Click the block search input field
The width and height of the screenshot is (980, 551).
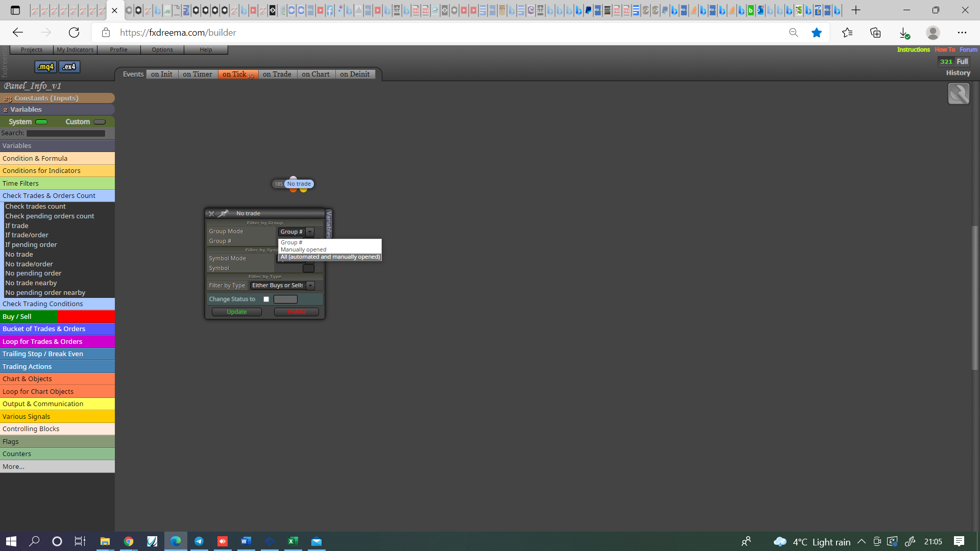pyautogui.click(x=66, y=134)
